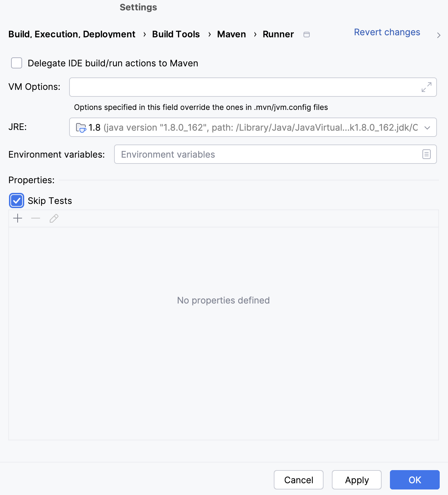The image size is (448, 495).
Task: Open the JRE dropdown arrow
Action: tap(427, 128)
